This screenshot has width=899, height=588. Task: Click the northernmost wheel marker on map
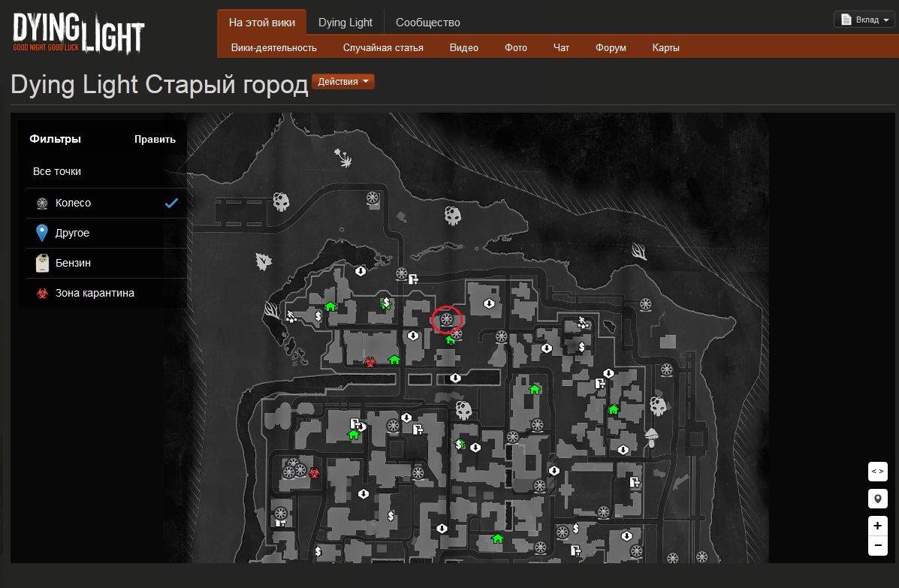(373, 198)
